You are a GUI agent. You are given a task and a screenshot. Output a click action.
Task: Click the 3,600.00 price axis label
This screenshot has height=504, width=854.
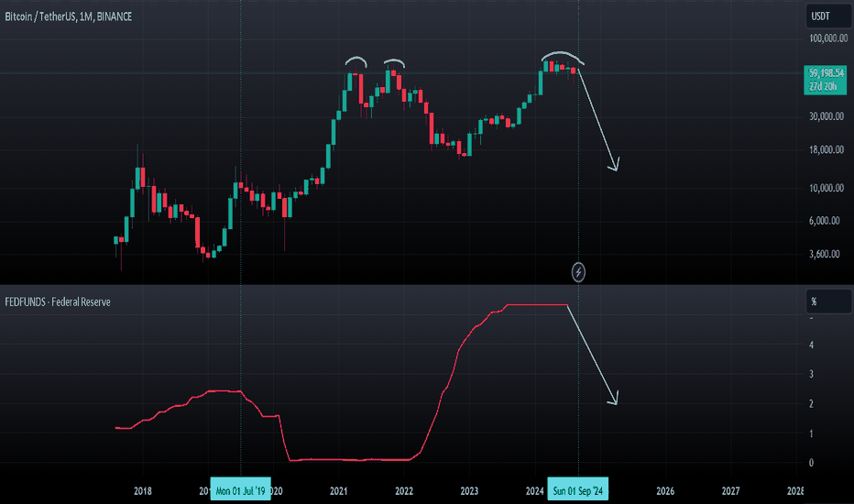(824, 254)
